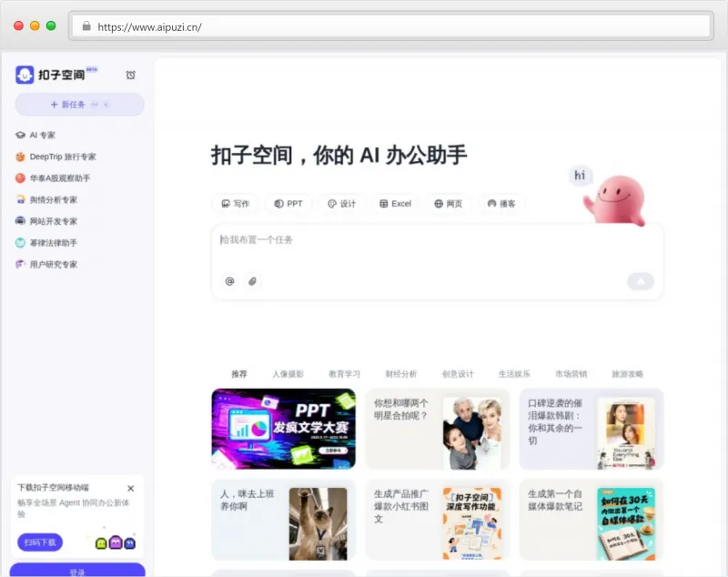Open 网站开发专家 in sidebar

[53, 221]
